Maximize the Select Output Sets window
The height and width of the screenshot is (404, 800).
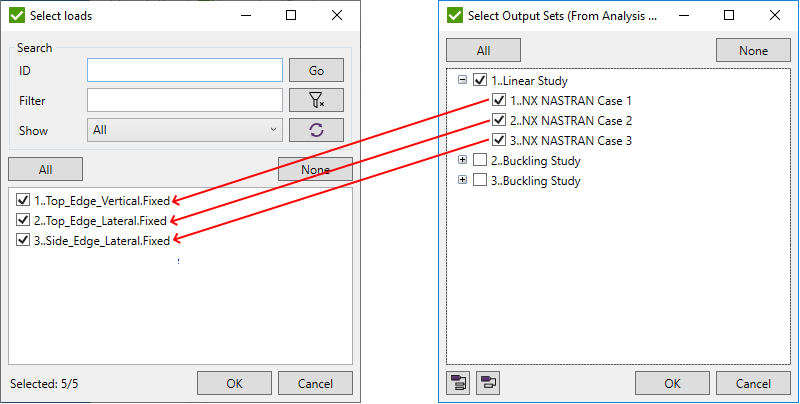click(729, 16)
